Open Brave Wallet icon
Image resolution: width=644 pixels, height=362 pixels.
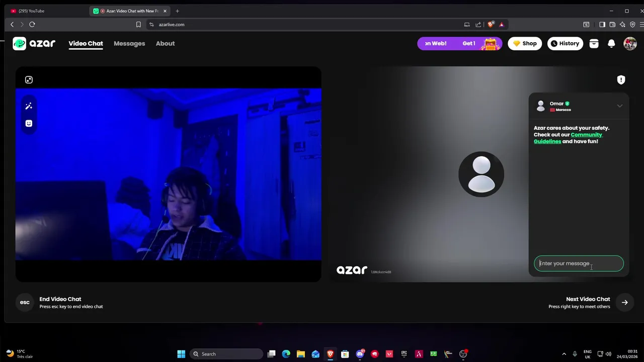point(612,24)
